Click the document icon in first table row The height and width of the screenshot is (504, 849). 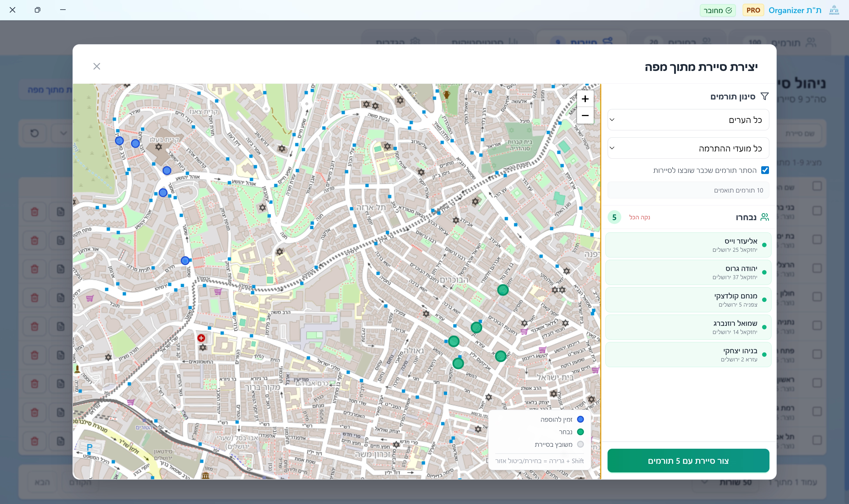point(60,212)
